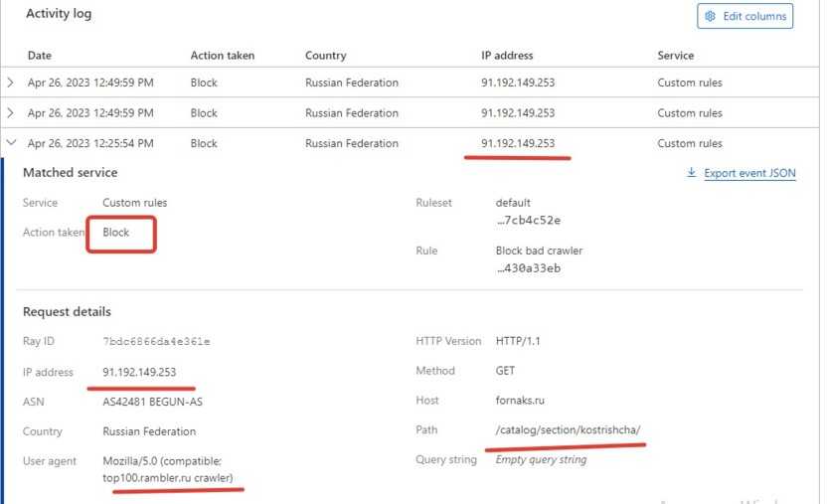The height and width of the screenshot is (504, 827).
Task: Select the path /catalog/section/kostrishcha/
Action: click(568, 430)
